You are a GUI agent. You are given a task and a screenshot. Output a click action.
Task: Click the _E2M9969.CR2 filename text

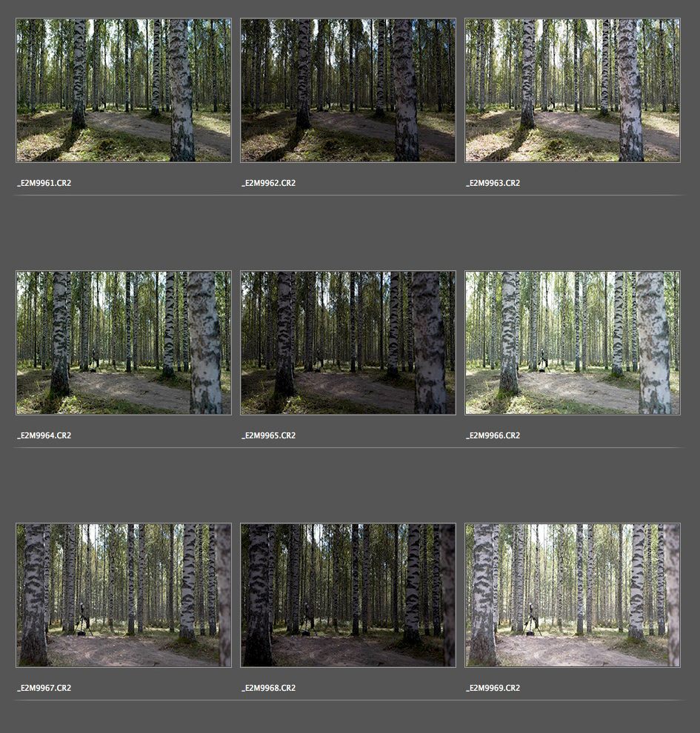(493, 688)
